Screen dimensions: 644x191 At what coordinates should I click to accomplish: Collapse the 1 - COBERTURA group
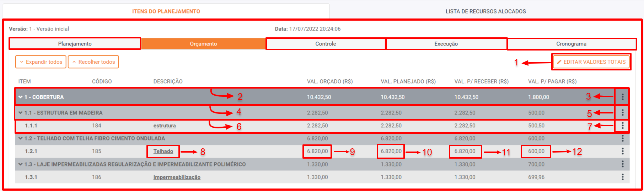point(21,97)
